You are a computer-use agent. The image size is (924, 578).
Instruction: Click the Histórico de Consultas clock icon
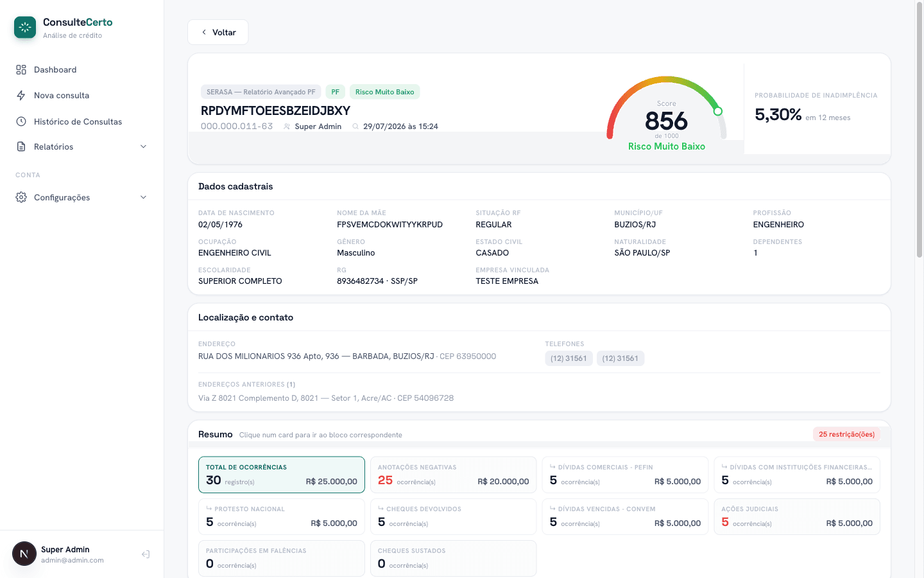(x=21, y=121)
